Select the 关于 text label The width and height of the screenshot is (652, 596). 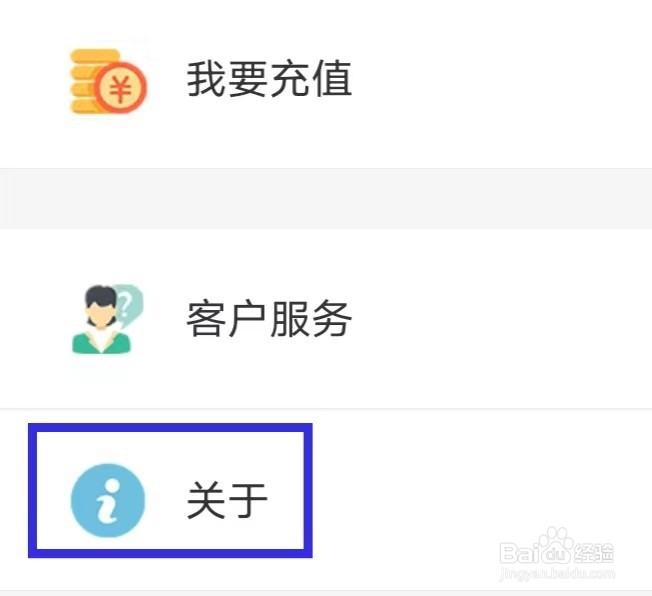click(x=227, y=501)
